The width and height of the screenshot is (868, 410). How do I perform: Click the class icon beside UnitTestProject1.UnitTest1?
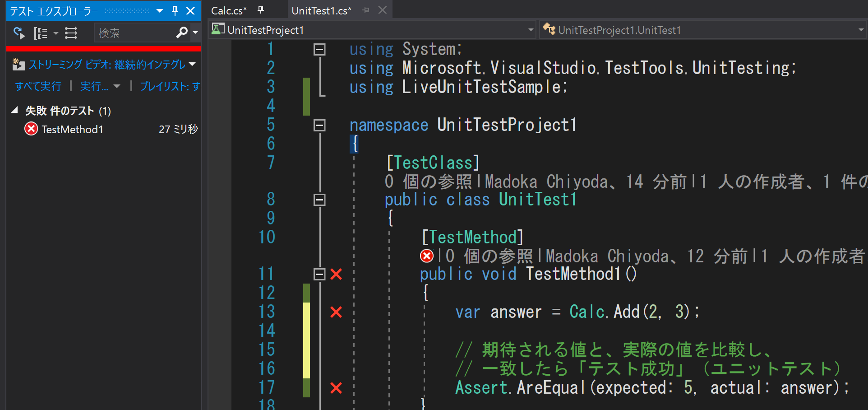click(x=549, y=29)
